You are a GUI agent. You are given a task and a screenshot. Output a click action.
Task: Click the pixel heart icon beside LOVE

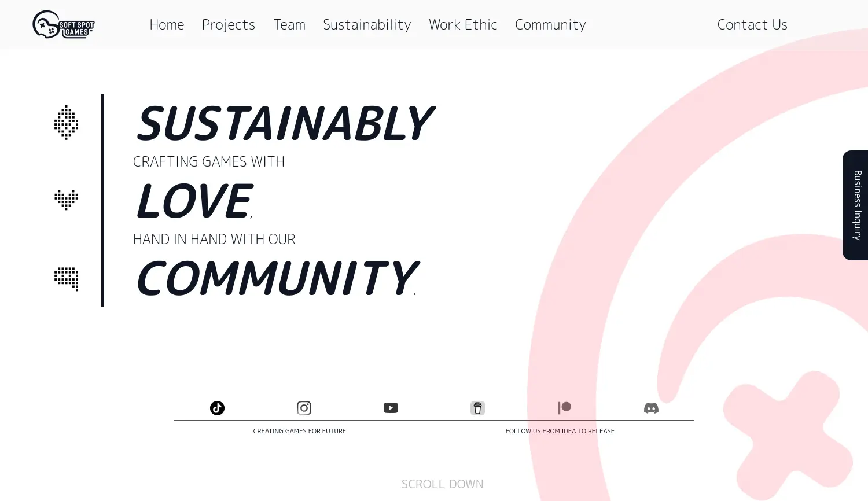coord(66,200)
